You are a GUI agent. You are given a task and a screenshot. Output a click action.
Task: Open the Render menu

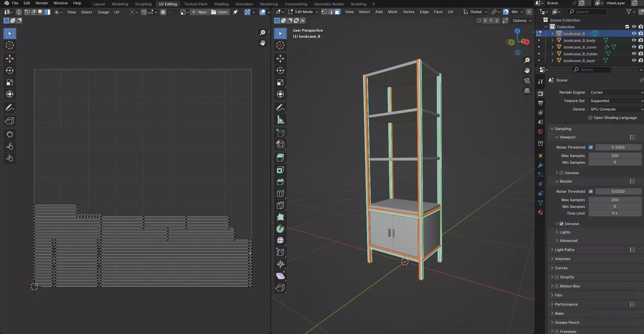42,3
